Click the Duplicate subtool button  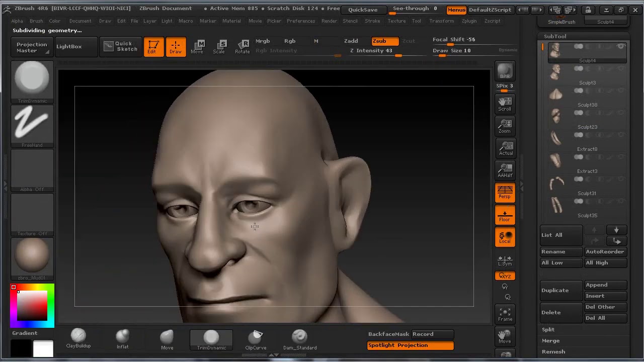point(561,291)
